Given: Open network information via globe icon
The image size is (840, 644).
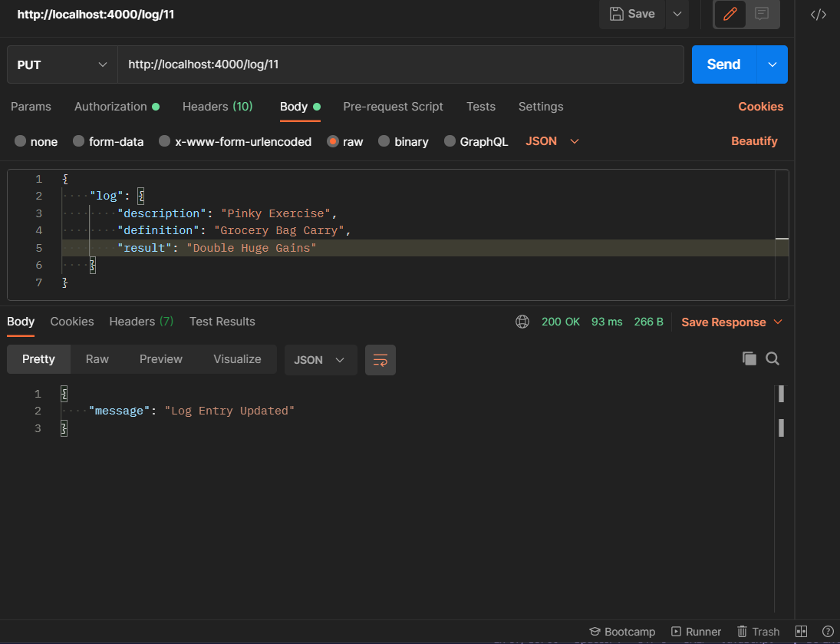Looking at the screenshot, I should [522, 322].
